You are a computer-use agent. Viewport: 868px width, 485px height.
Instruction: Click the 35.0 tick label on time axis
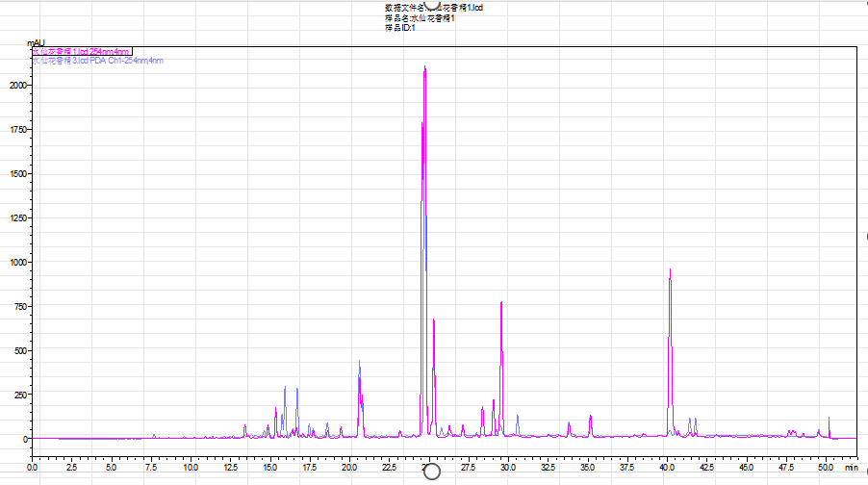[x=587, y=467]
